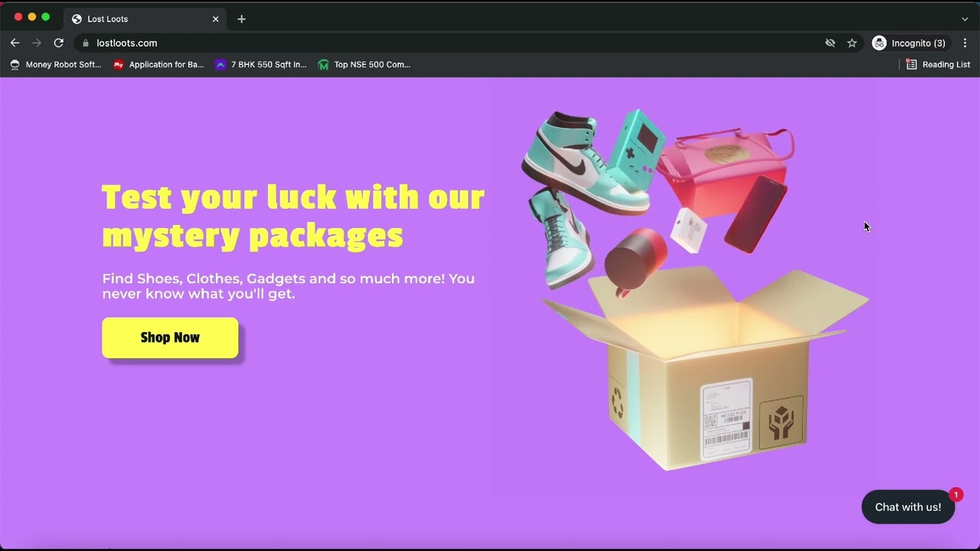Open the Top NSE 500 Com... bookmark
The height and width of the screenshot is (551, 980).
[x=364, y=64]
